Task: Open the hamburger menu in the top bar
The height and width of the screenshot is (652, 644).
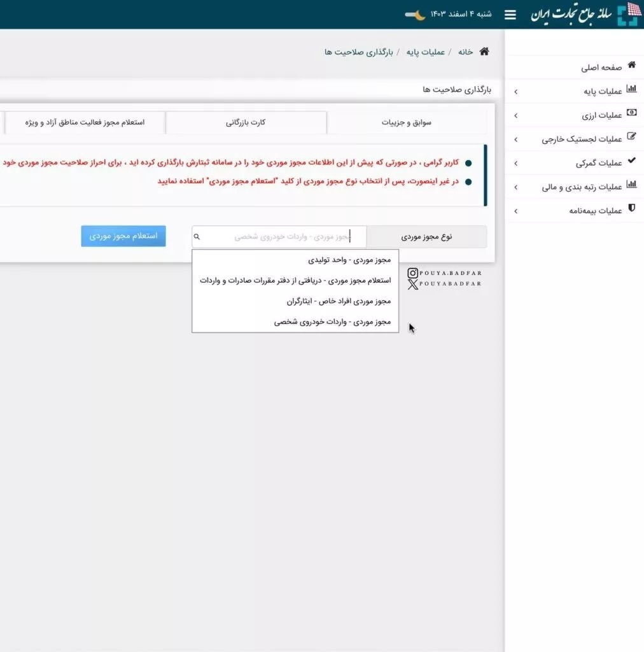Action: [510, 14]
